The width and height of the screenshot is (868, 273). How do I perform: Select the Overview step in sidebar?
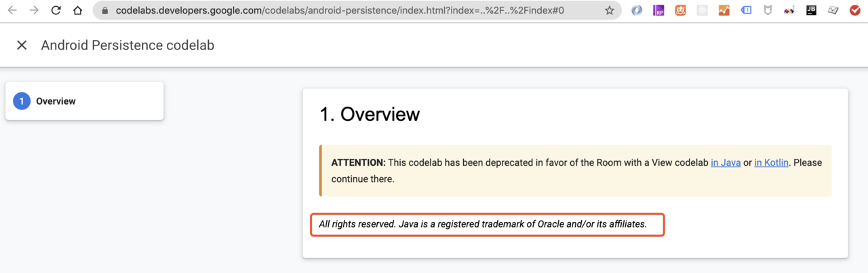point(85,101)
